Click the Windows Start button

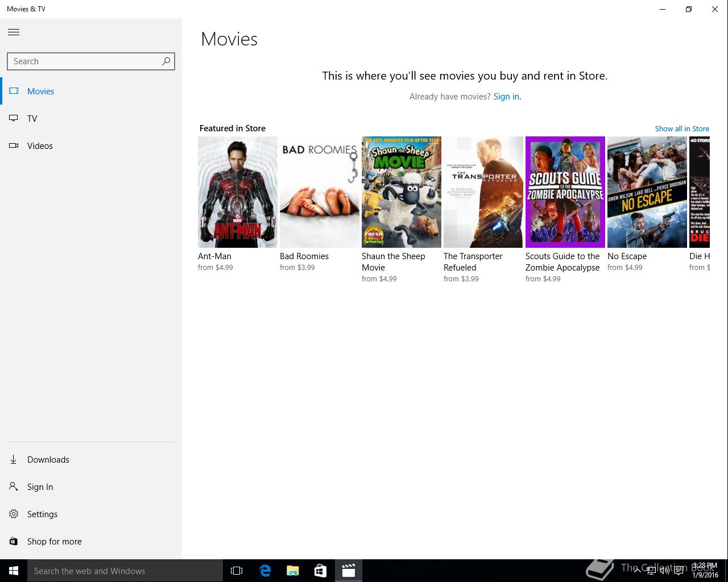(14, 571)
